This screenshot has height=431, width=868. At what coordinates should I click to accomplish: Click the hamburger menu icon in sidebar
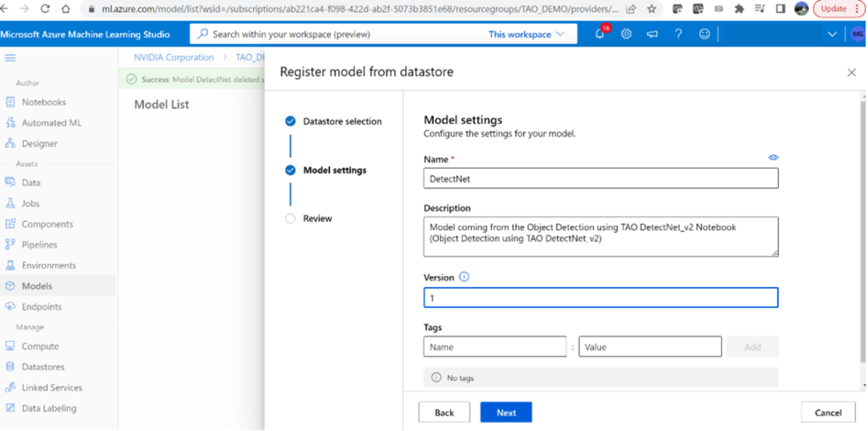click(10, 58)
